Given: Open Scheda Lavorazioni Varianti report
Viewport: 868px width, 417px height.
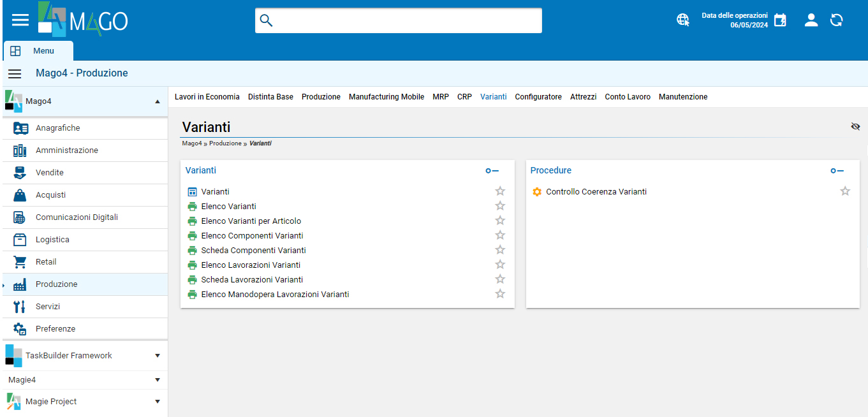Looking at the screenshot, I should pos(252,280).
